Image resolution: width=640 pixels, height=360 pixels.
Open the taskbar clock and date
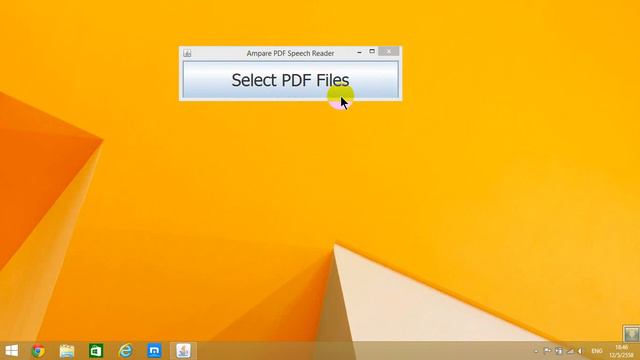pos(621,351)
